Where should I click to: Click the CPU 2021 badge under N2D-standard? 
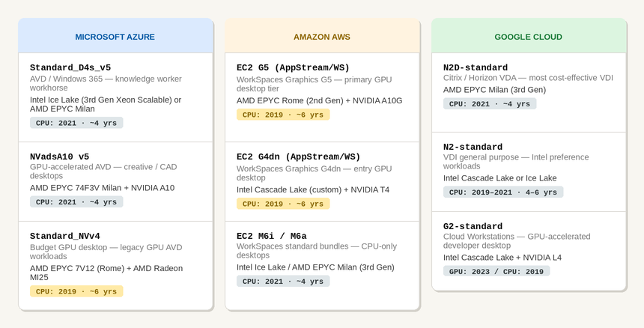490,104
